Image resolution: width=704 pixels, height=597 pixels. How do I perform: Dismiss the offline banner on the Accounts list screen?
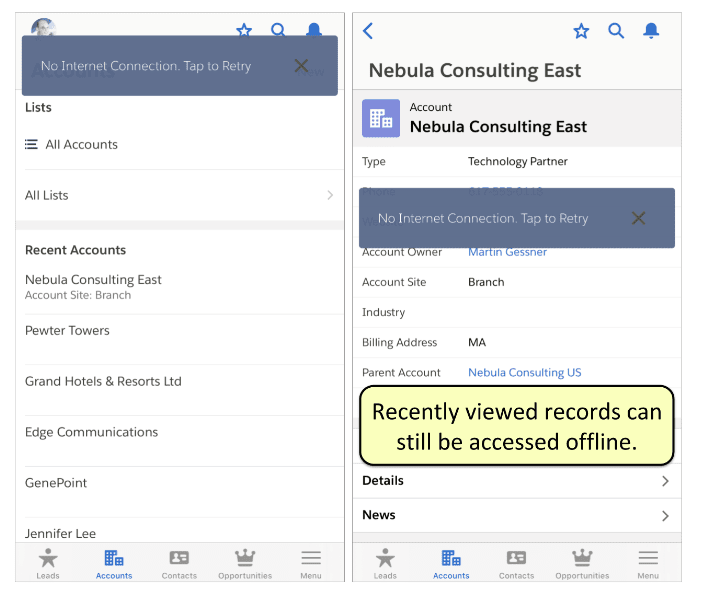(x=301, y=66)
